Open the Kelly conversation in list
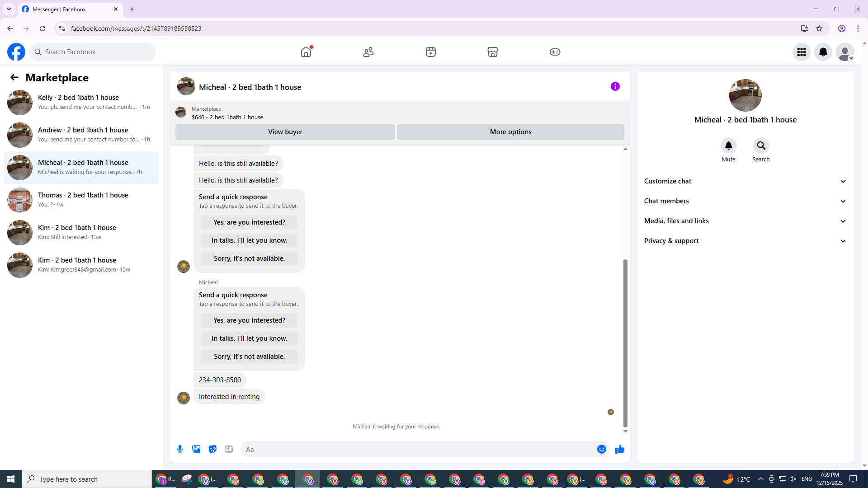The height and width of the screenshot is (488, 868). point(81,102)
